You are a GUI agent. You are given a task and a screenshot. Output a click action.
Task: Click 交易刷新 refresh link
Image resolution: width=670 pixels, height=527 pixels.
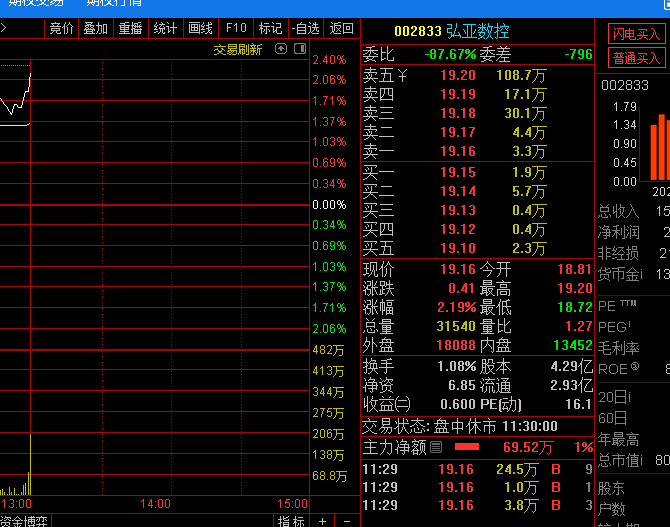point(238,50)
